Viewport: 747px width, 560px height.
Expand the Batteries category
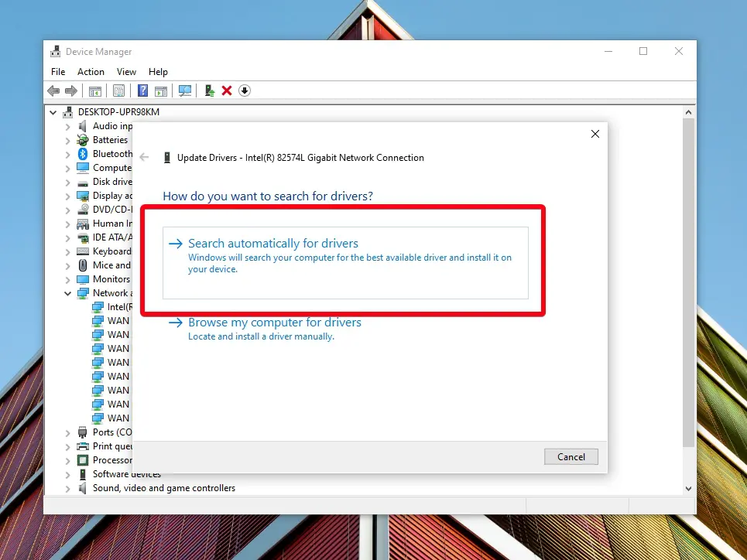pyautogui.click(x=67, y=141)
